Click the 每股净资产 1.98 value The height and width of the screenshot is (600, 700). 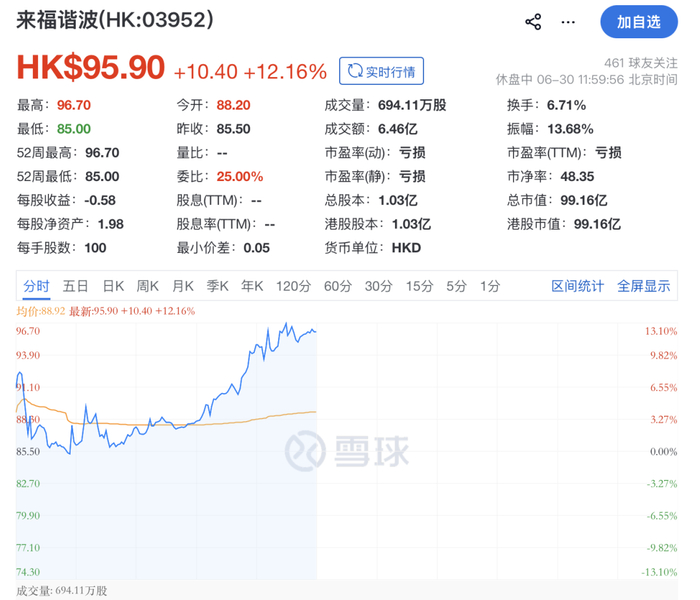(x=111, y=224)
